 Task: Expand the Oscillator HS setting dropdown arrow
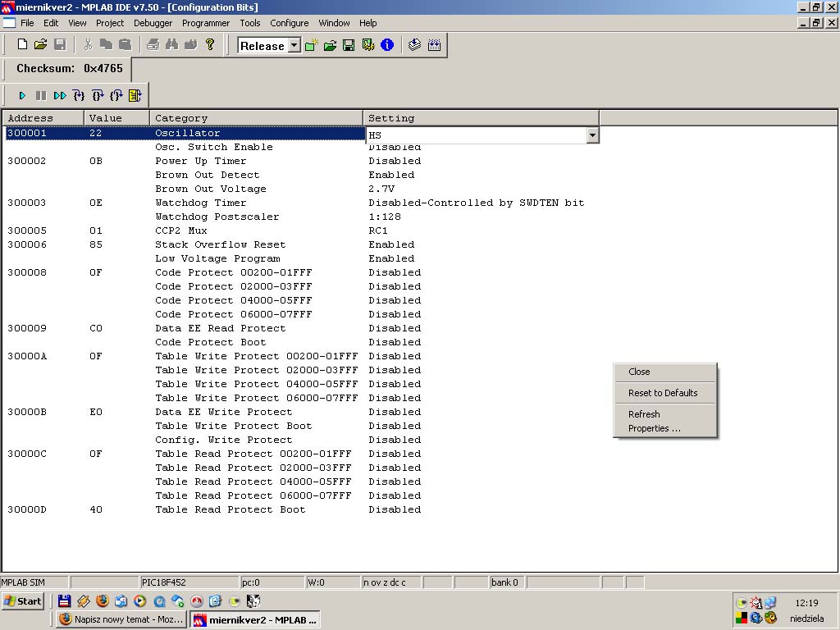[x=592, y=135]
